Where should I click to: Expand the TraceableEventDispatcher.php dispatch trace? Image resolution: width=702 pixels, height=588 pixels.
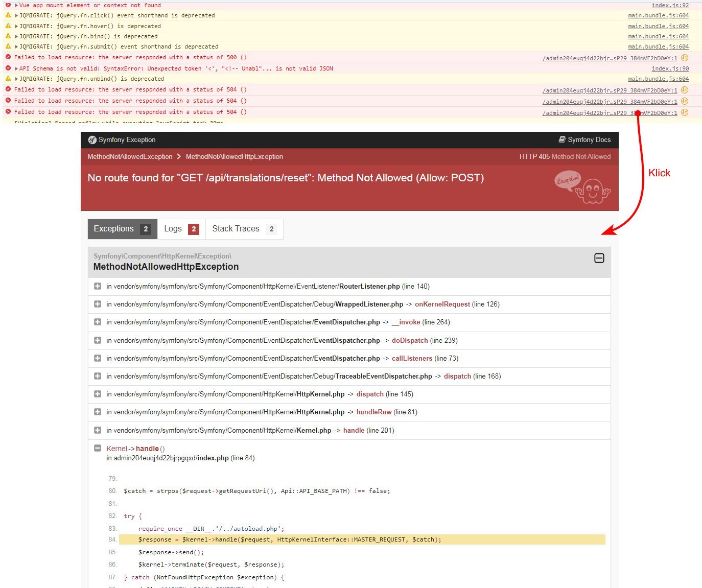98,376
